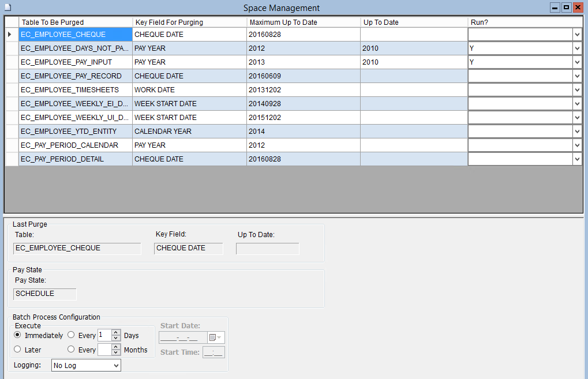Screen dimensions: 588x379
Task: Click the Maximum Up To Date column header
Action: point(303,22)
